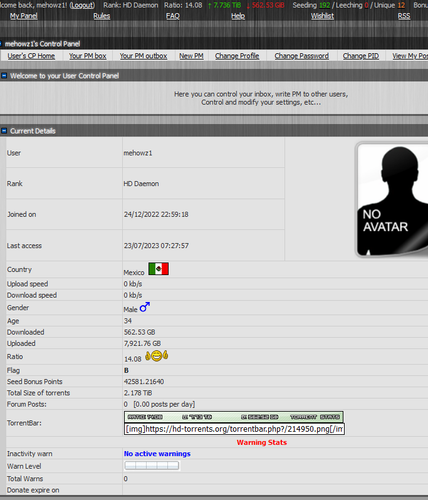
Task: Click the Donate expire on label
Action: (x=33, y=490)
